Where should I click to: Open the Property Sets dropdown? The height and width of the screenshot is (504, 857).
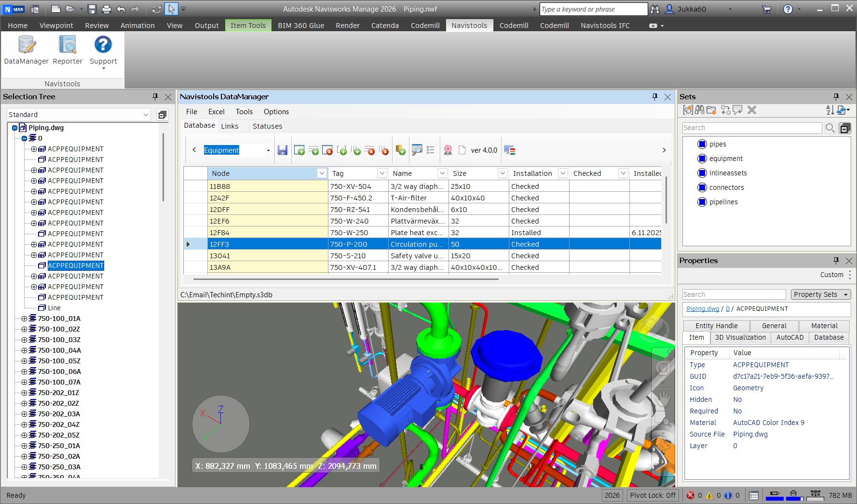pyautogui.click(x=820, y=294)
